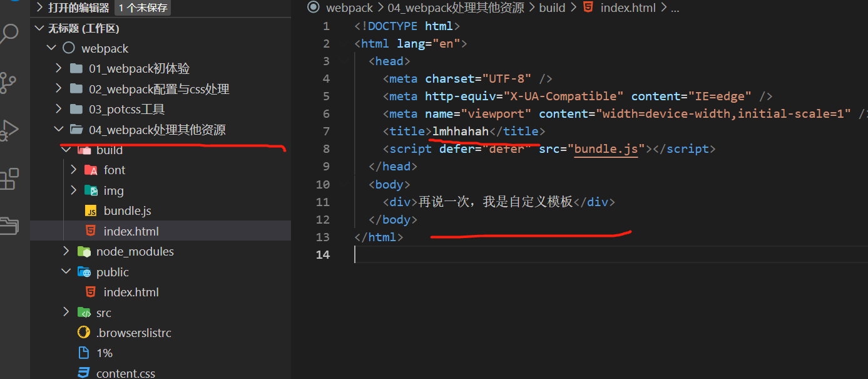Click the blue public folder icon

[84, 271]
